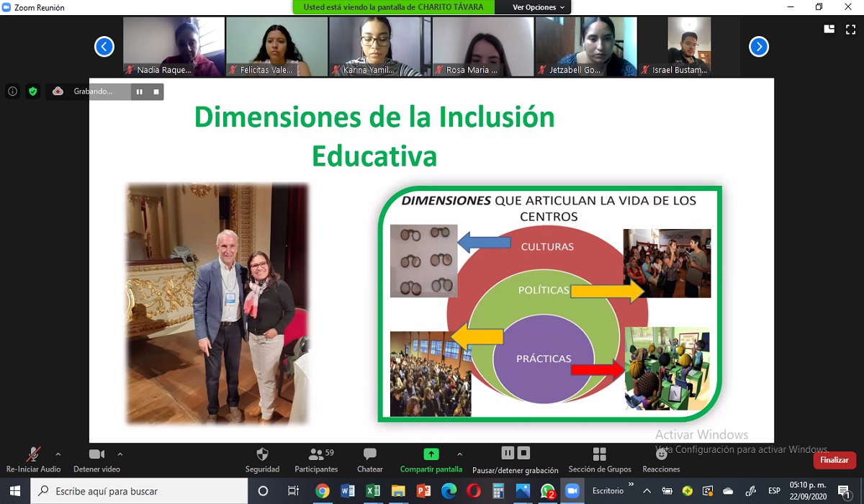
Task: Click the meeting information icon
Action: click(12, 91)
